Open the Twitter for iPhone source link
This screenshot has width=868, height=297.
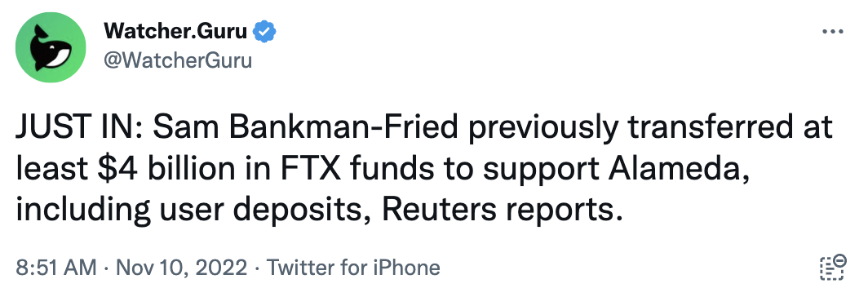pyautogui.click(x=354, y=268)
